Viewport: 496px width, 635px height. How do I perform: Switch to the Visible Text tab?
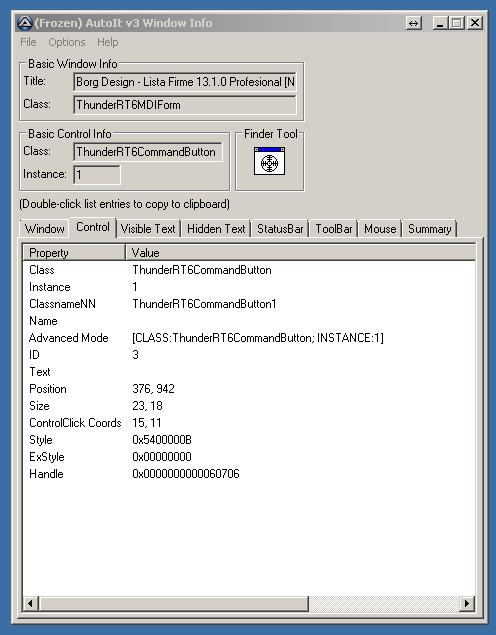pyautogui.click(x=148, y=229)
